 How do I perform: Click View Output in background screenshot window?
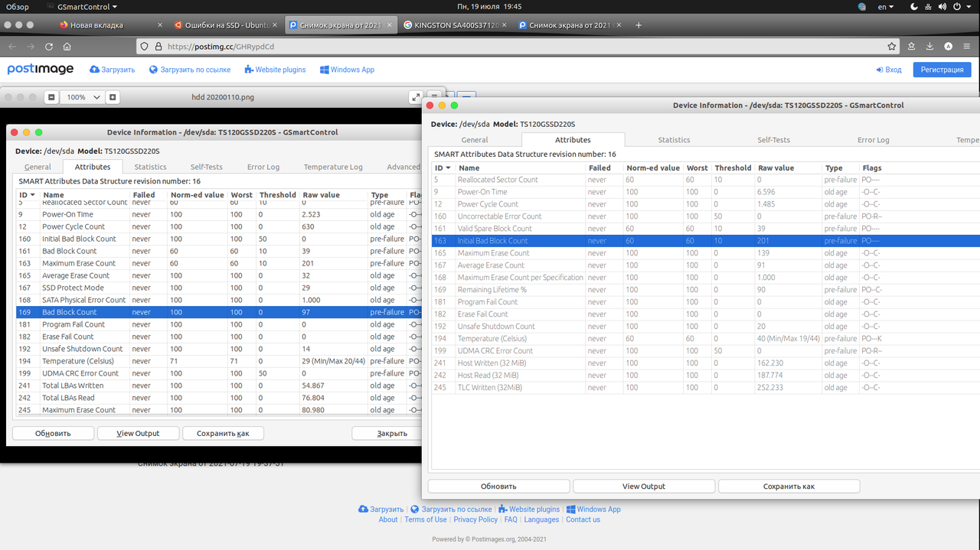tap(138, 433)
